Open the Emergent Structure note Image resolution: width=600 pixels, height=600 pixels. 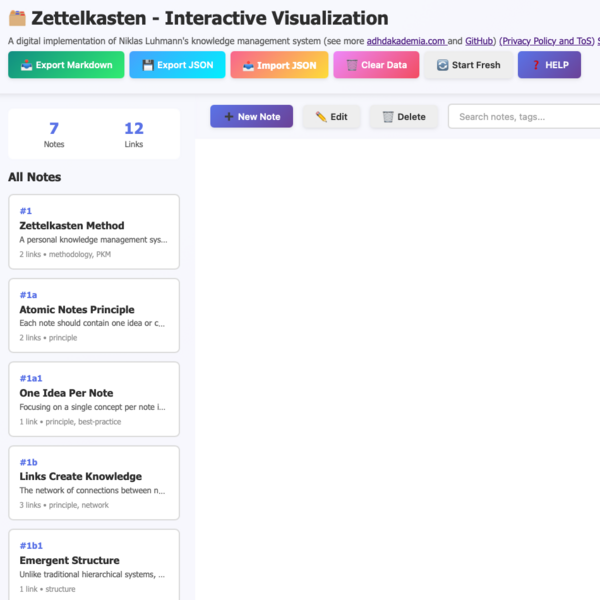click(94, 565)
